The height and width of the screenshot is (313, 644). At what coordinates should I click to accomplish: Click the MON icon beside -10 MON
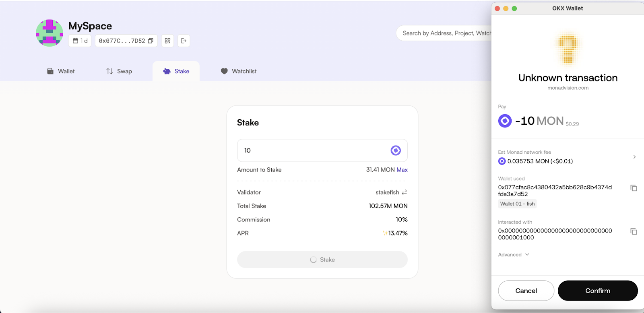tap(505, 121)
